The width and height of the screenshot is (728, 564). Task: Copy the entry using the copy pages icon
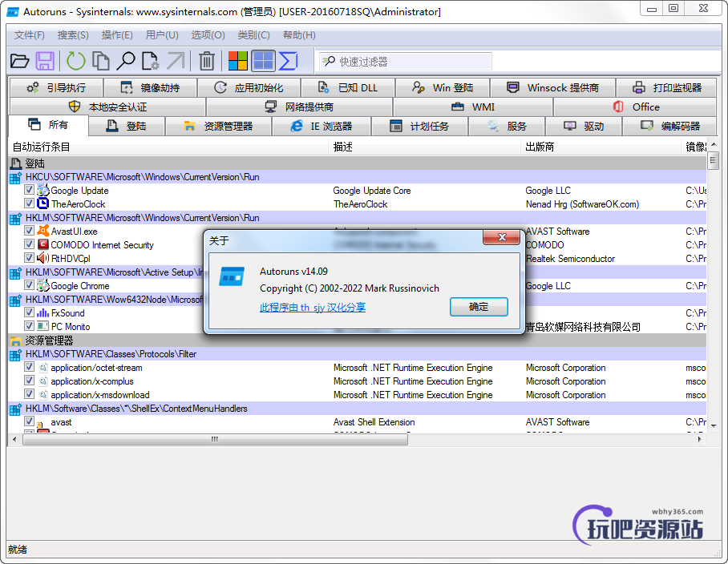[x=101, y=61]
